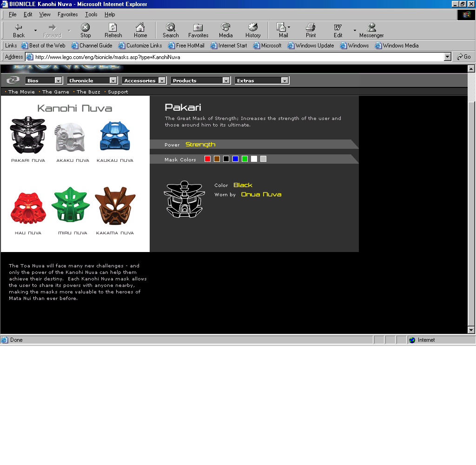This screenshot has width=476, height=465.
Task: Open the View menu
Action: [x=45, y=14]
